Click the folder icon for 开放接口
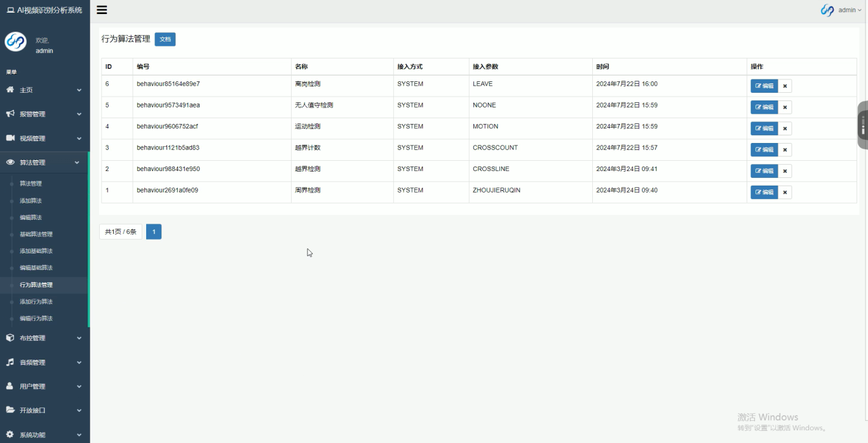The image size is (868, 443). point(10,411)
